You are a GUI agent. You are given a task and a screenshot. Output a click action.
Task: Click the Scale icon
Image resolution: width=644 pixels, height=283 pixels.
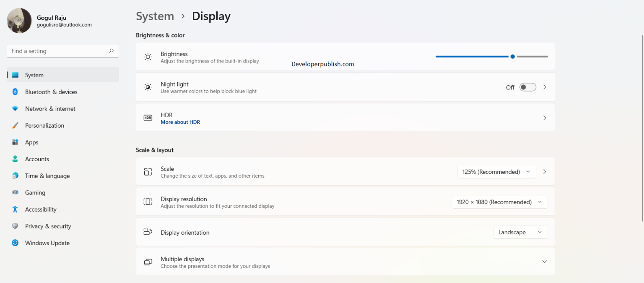point(148,171)
